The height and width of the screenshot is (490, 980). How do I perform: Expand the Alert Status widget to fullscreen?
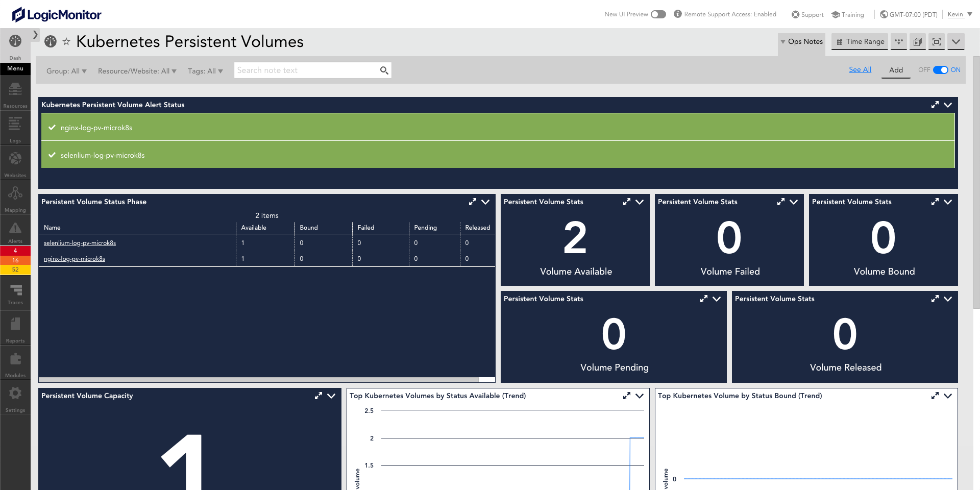pyautogui.click(x=935, y=105)
